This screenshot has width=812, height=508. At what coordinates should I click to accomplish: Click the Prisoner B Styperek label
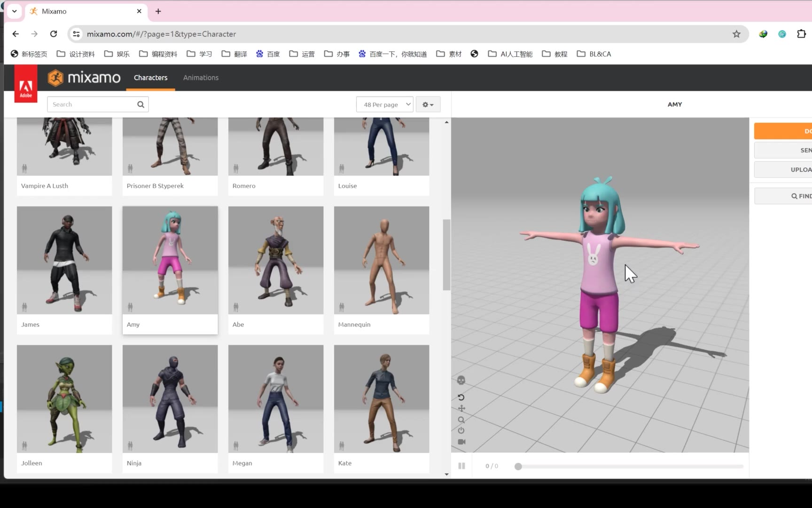(155, 186)
